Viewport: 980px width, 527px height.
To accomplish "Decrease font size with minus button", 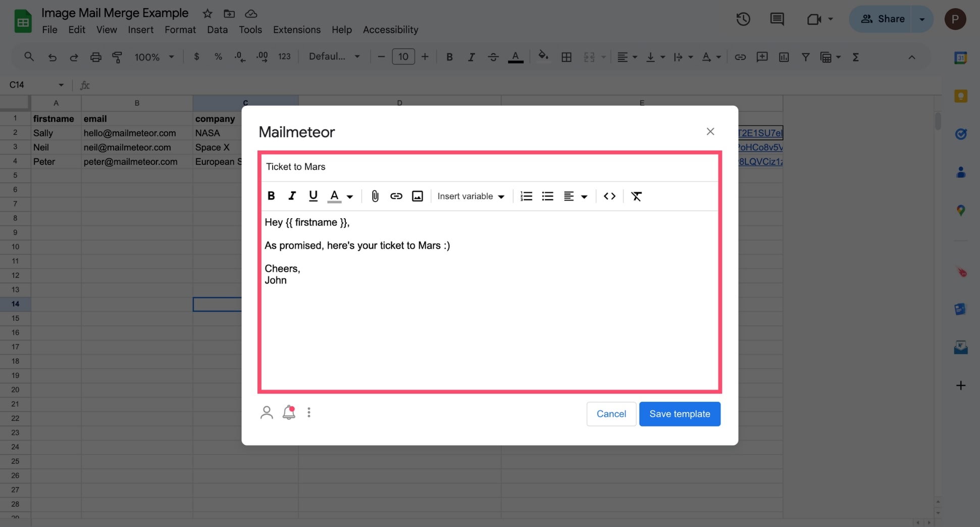I will [x=381, y=57].
